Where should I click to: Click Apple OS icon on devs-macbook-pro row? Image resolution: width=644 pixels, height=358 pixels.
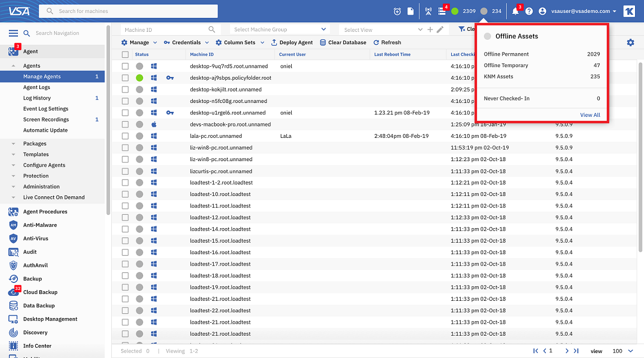[x=154, y=124]
